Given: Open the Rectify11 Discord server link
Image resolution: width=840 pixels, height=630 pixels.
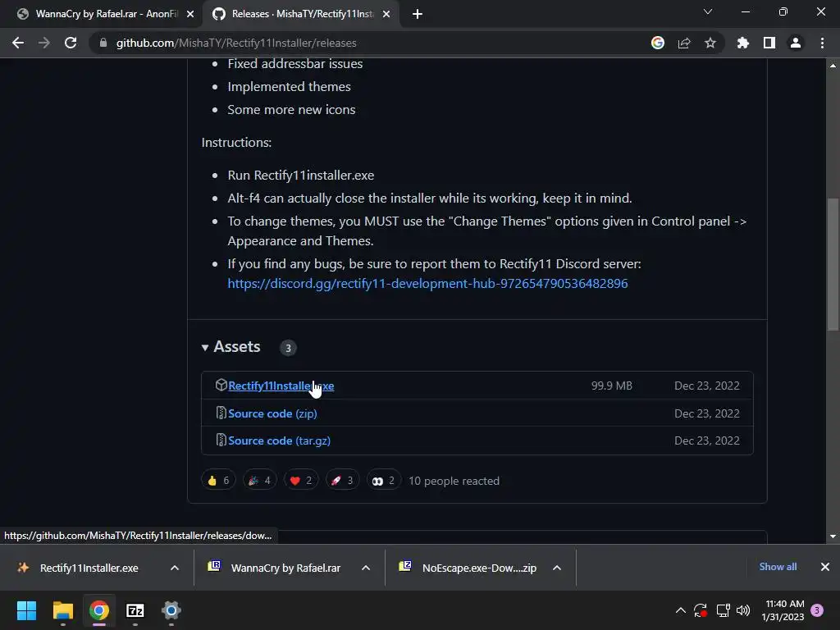Looking at the screenshot, I should pos(427,283).
